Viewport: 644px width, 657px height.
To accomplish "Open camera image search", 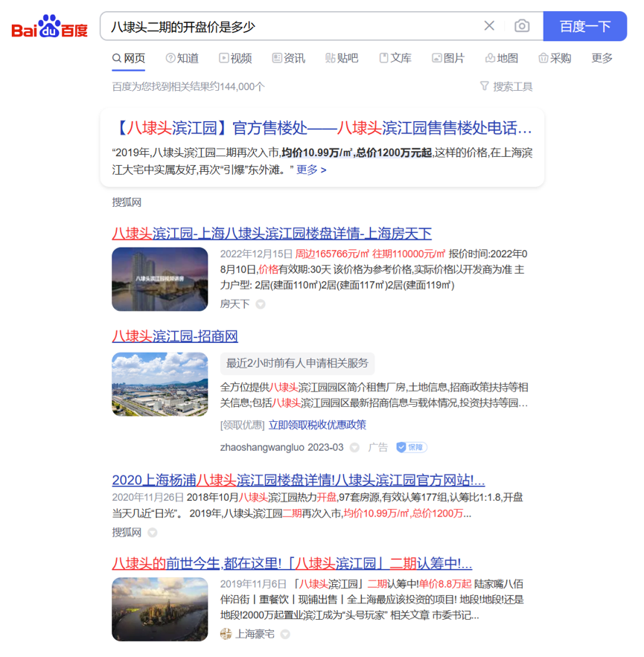I will [522, 26].
